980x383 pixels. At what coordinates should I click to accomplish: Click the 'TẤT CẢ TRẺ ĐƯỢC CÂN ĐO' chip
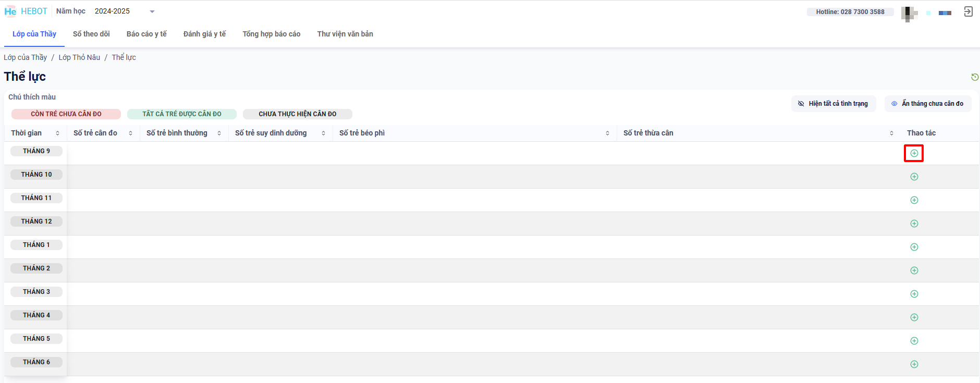coord(182,114)
